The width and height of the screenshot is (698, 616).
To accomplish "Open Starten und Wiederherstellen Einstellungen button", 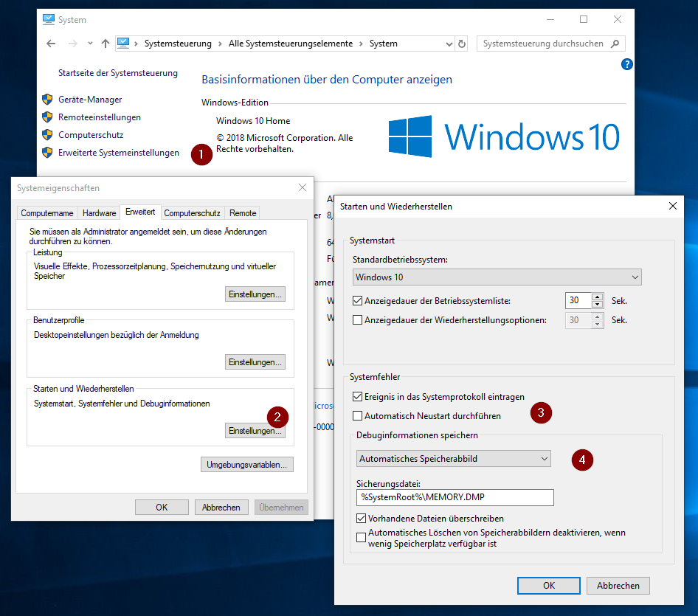I will pos(255,431).
